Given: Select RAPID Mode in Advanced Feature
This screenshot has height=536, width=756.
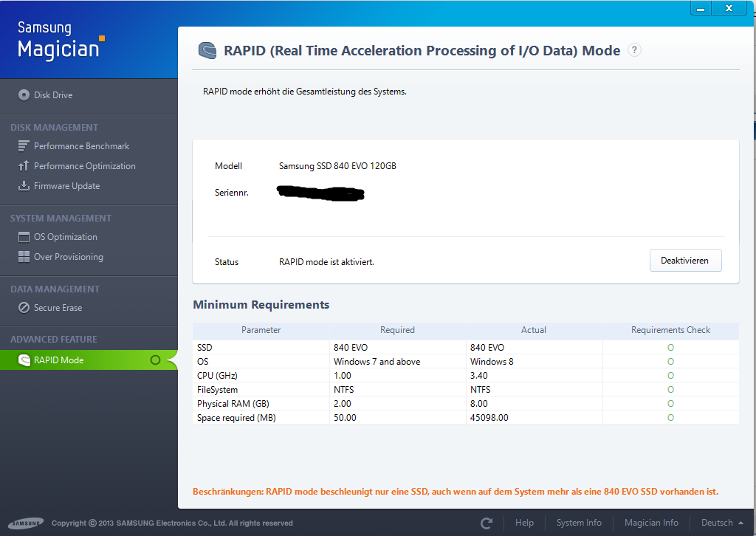Looking at the screenshot, I should tap(89, 360).
